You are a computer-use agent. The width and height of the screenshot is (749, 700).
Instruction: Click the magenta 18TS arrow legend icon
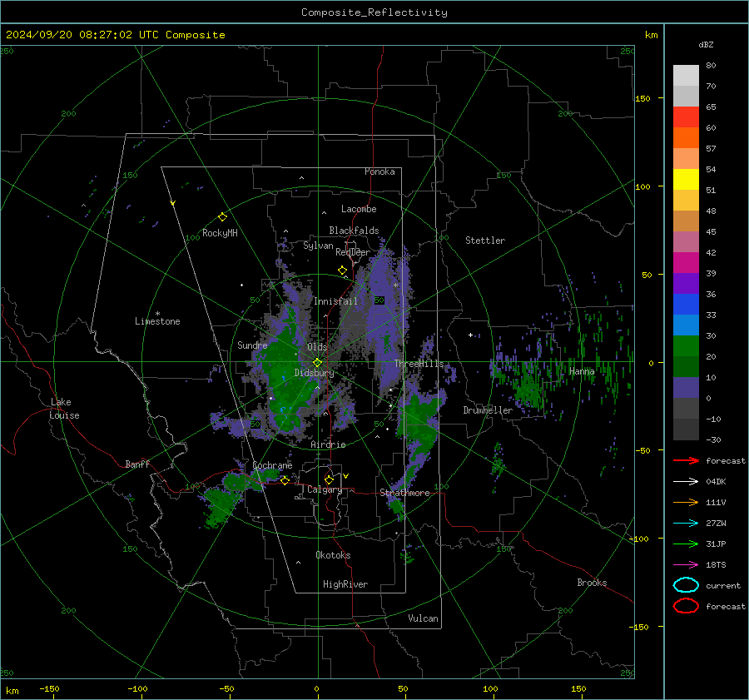pos(686,564)
